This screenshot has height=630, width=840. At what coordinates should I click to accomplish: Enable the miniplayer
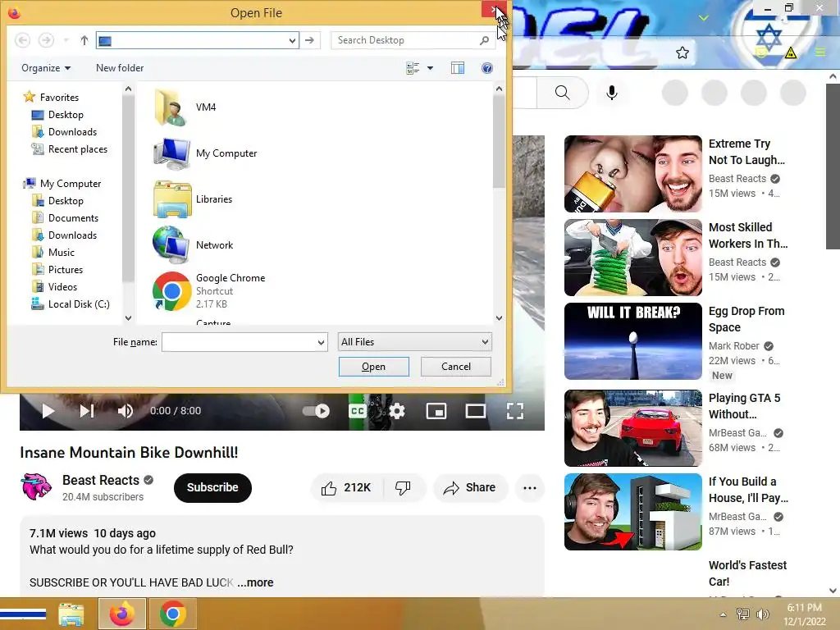pyautogui.click(x=436, y=411)
